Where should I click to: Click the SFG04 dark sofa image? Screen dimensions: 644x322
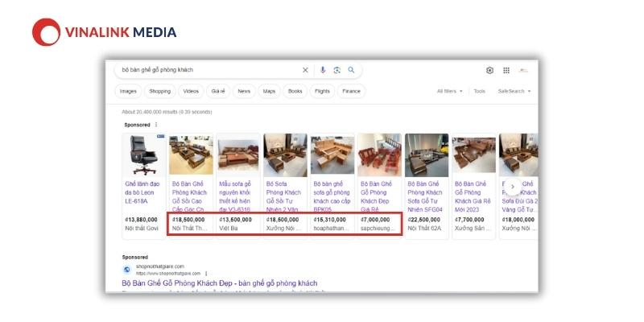click(427, 155)
